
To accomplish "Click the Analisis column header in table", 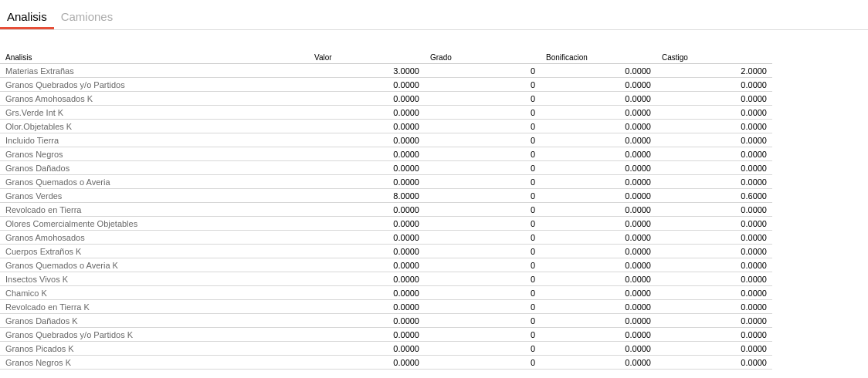I will [x=19, y=58].
